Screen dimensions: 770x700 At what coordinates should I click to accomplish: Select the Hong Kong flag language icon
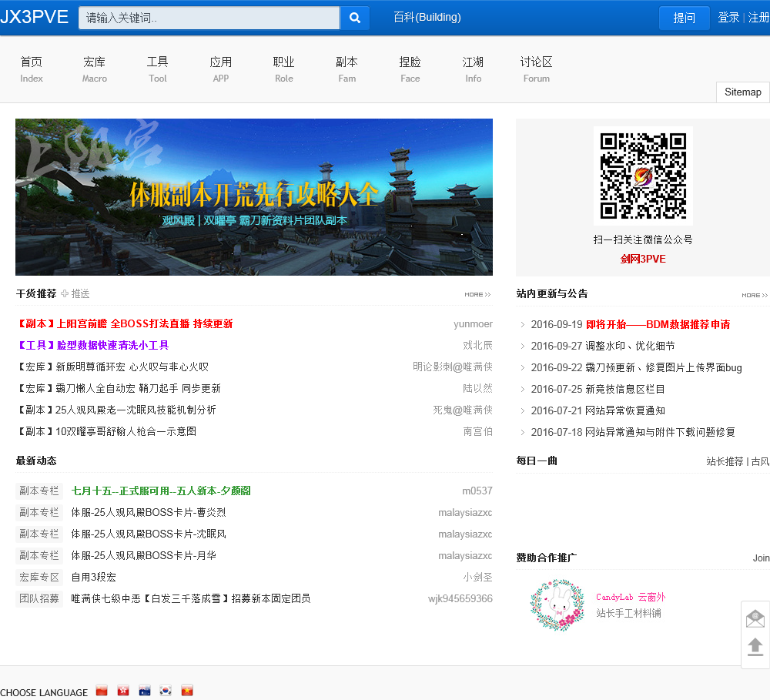(123, 691)
